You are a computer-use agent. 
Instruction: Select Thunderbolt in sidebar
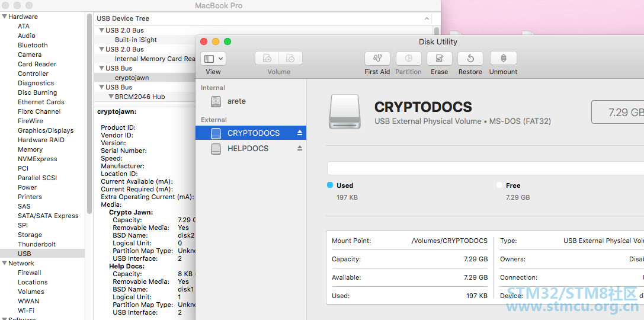click(37, 244)
